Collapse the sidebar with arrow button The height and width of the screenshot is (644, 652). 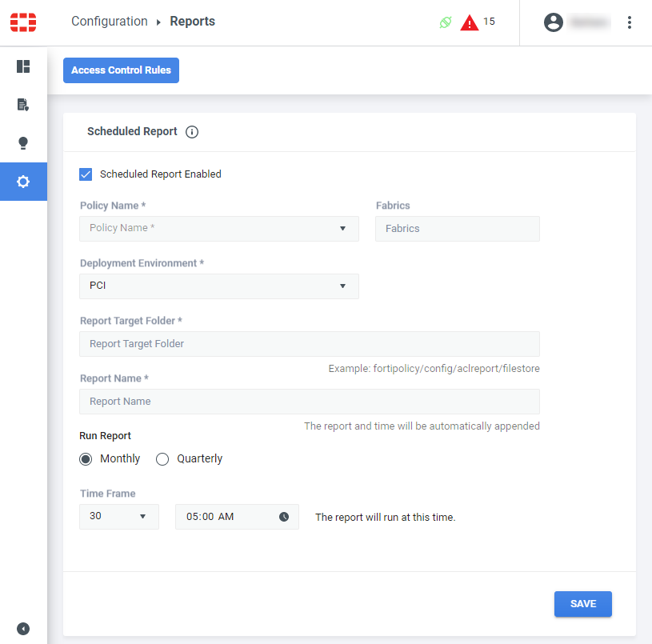pyautogui.click(x=23, y=629)
